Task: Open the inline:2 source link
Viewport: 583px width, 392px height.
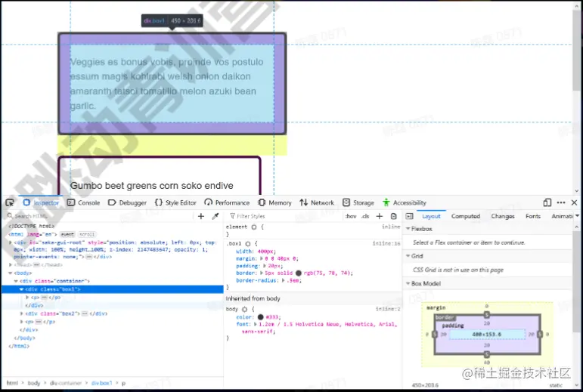Action: click(388, 309)
